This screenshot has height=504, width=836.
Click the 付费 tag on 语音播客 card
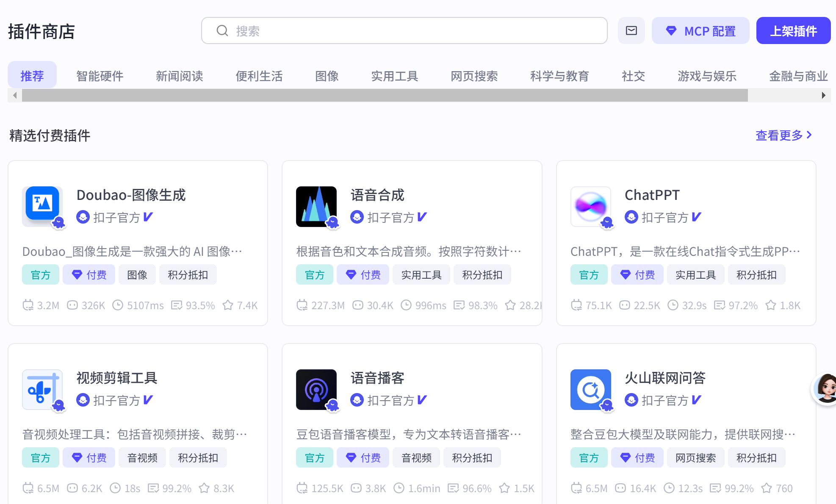(x=363, y=457)
